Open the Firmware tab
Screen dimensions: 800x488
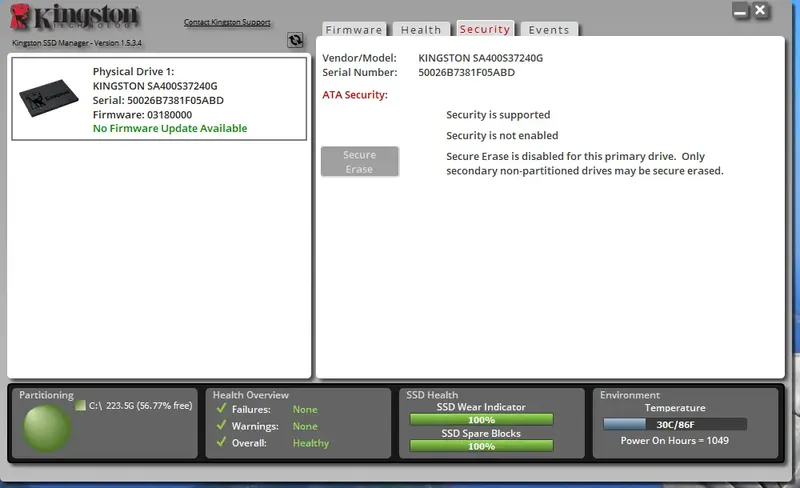click(x=354, y=30)
